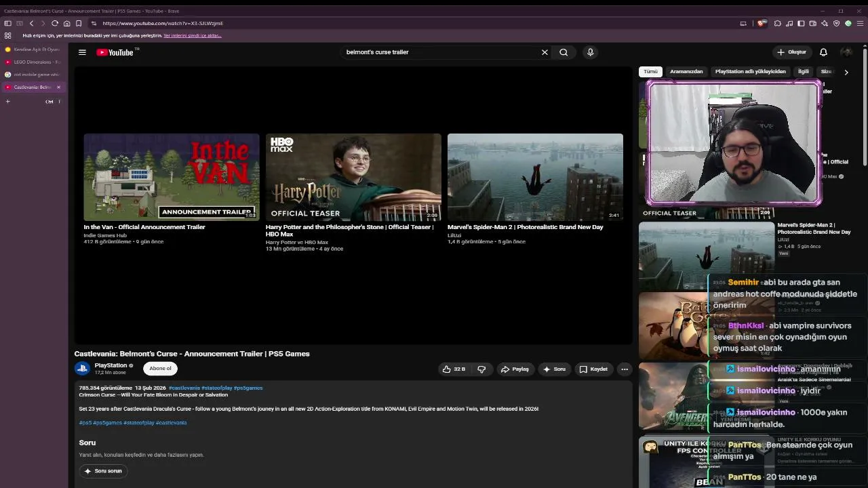Open the #ps5 hashtag in description

click(x=85, y=423)
